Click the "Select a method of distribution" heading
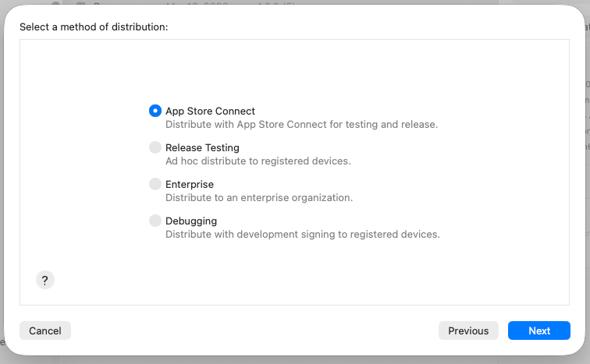The height and width of the screenshot is (364, 590). point(94,27)
